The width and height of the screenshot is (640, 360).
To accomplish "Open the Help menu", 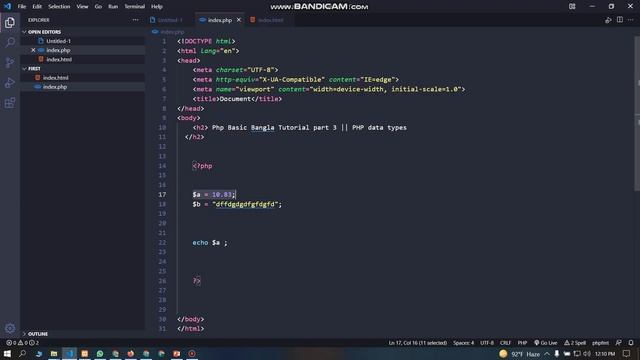I will (x=157, y=7).
